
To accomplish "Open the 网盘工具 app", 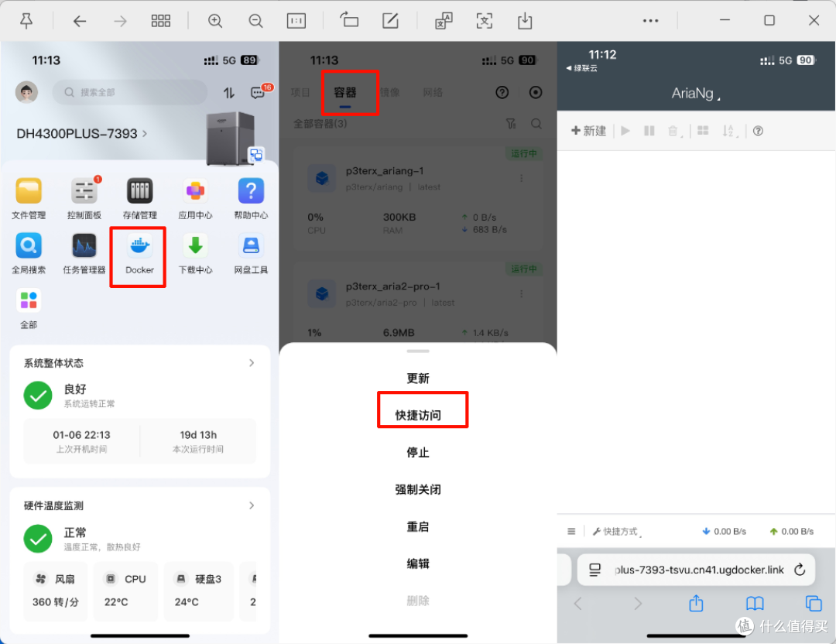I will click(251, 253).
